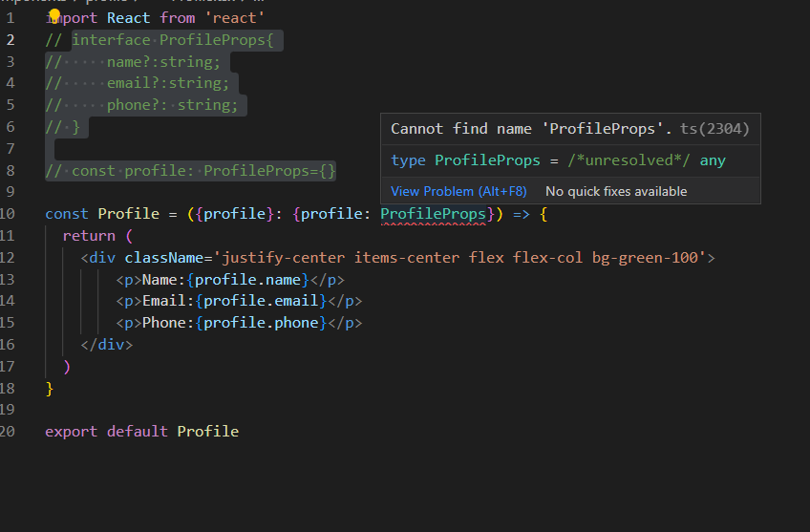Click line number 2 in the gutter

[11, 40]
